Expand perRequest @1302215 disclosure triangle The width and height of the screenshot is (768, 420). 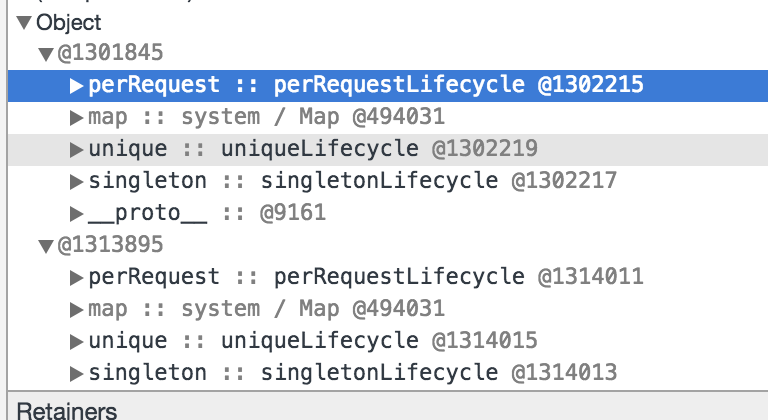point(76,85)
